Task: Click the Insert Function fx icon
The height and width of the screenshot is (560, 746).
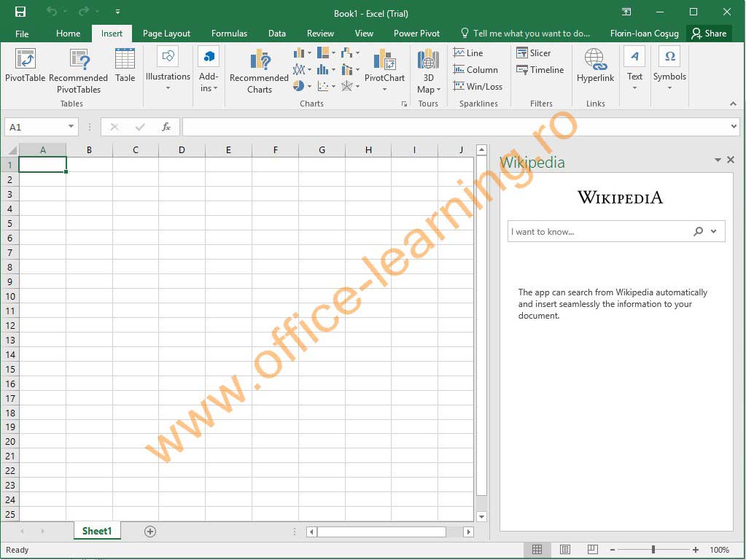Action: click(166, 127)
